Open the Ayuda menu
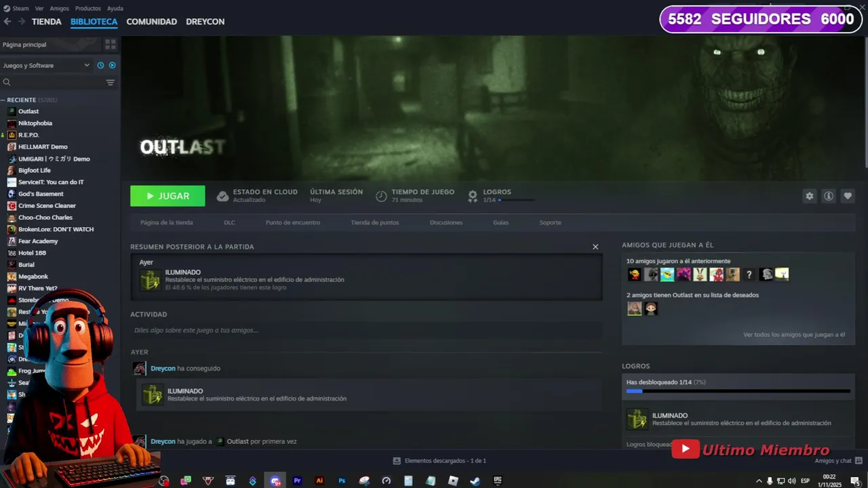The height and width of the screenshot is (488, 868). (x=115, y=8)
